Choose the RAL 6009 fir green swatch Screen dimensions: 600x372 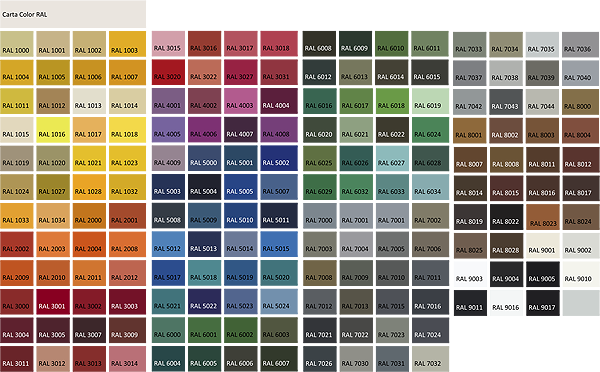(x=355, y=44)
